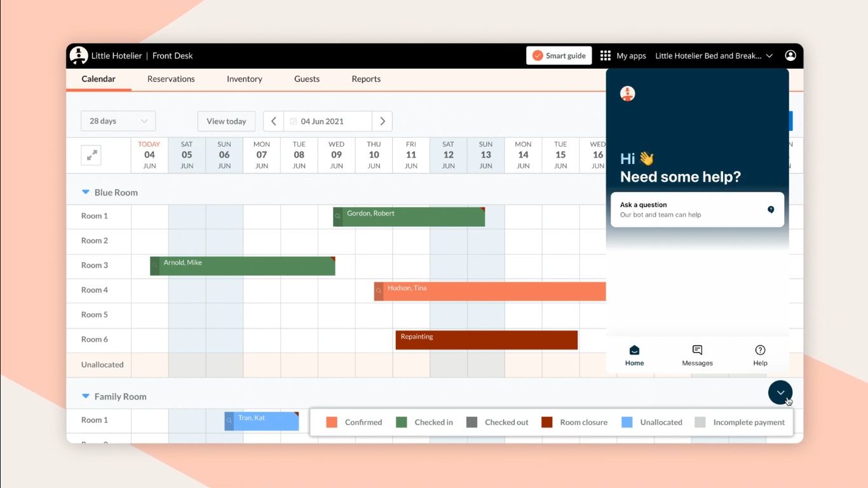Open the Hudson, Tina reservation bar
Screen dimensions: 868x488
[490, 292]
